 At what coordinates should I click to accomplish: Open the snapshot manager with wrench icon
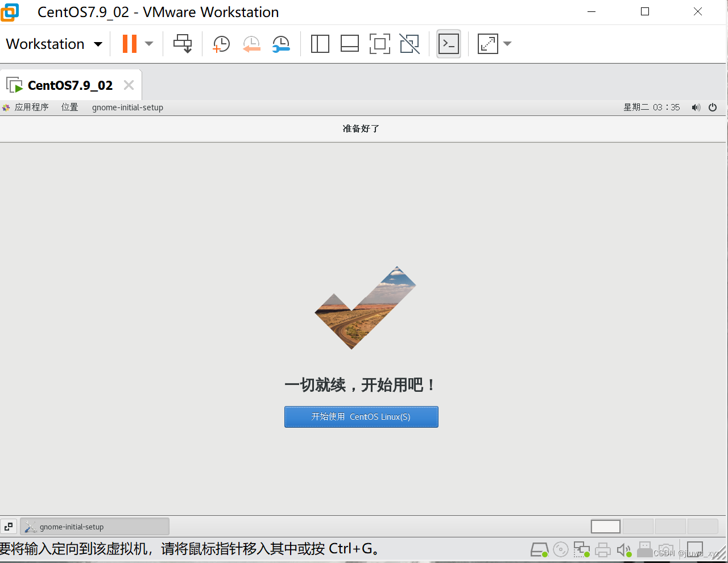click(281, 44)
